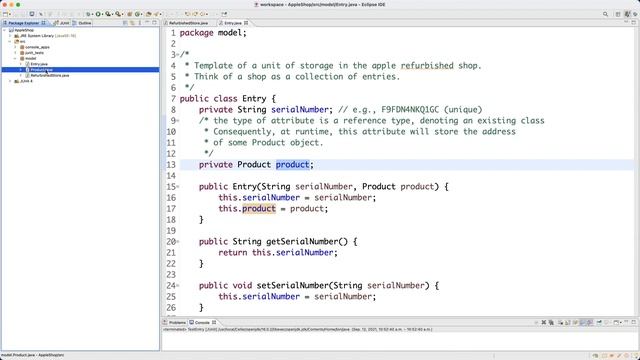Viewport: 640px width, 360px height.
Task: Click the line number 13 in the editor gutter
Action: pyautogui.click(x=171, y=164)
